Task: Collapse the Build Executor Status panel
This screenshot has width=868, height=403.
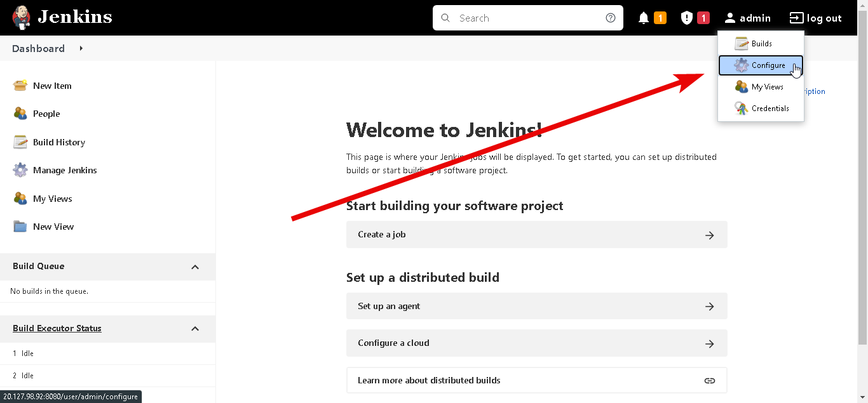Action: click(x=195, y=329)
